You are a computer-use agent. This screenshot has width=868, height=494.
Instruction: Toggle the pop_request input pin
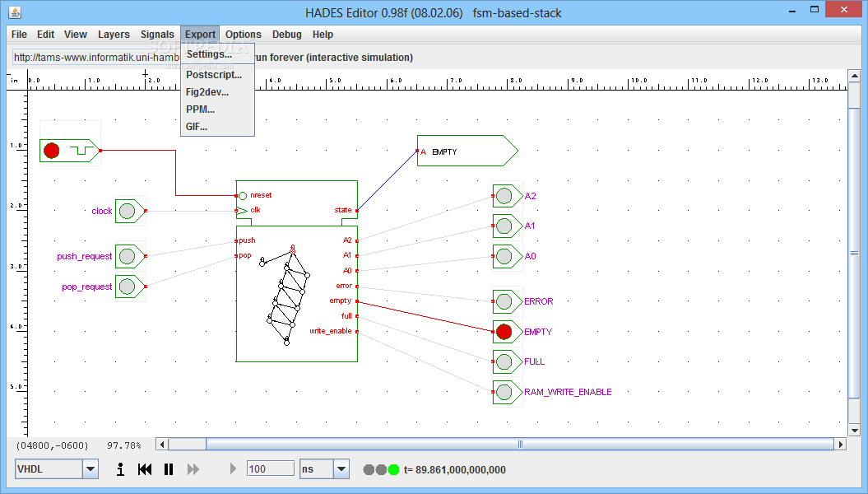point(128,287)
